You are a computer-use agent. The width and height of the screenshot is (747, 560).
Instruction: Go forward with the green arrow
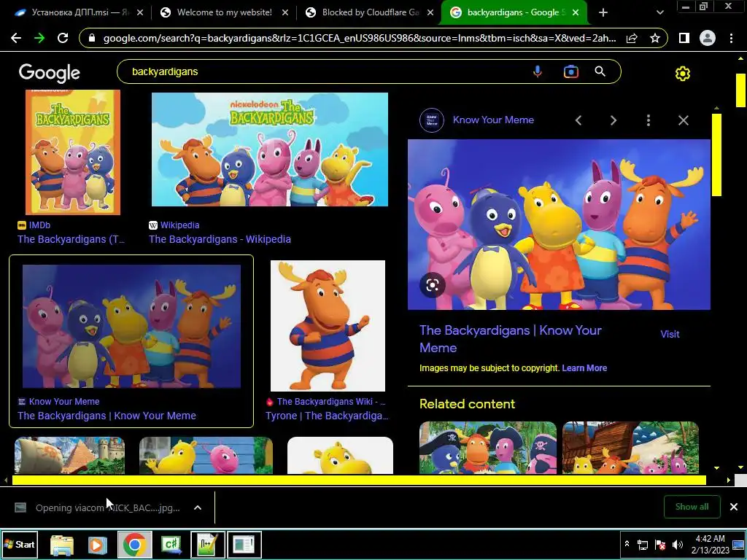click(x=39, y=38)
